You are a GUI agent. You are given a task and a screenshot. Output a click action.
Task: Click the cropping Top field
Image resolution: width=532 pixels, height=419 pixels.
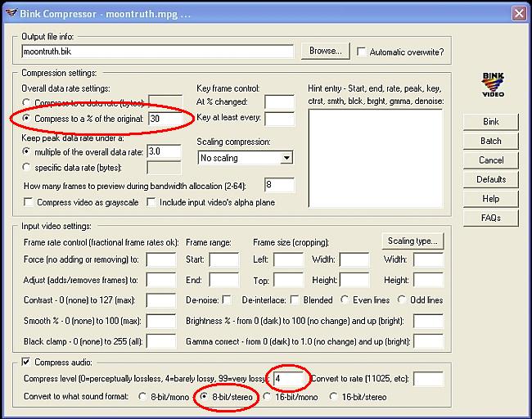click(288, 280)
